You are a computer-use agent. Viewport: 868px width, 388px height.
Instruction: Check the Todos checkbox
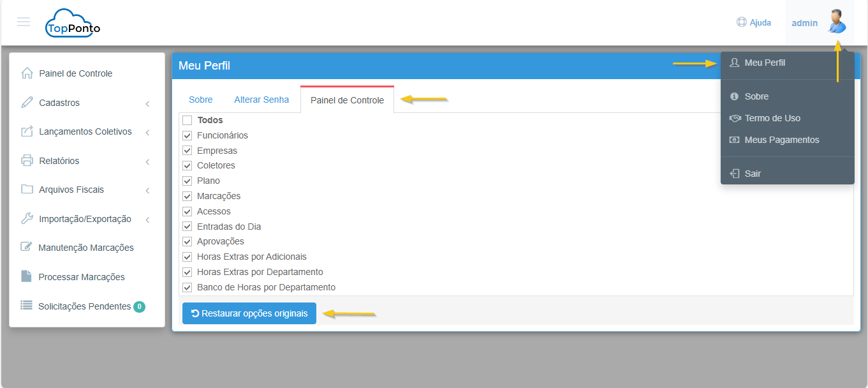188,121
